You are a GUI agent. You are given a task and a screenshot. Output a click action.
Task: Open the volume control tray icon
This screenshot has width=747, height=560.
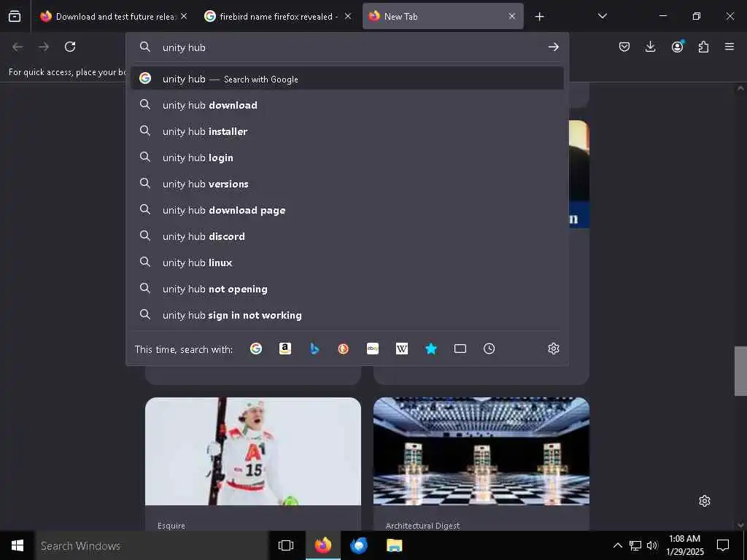652,545
